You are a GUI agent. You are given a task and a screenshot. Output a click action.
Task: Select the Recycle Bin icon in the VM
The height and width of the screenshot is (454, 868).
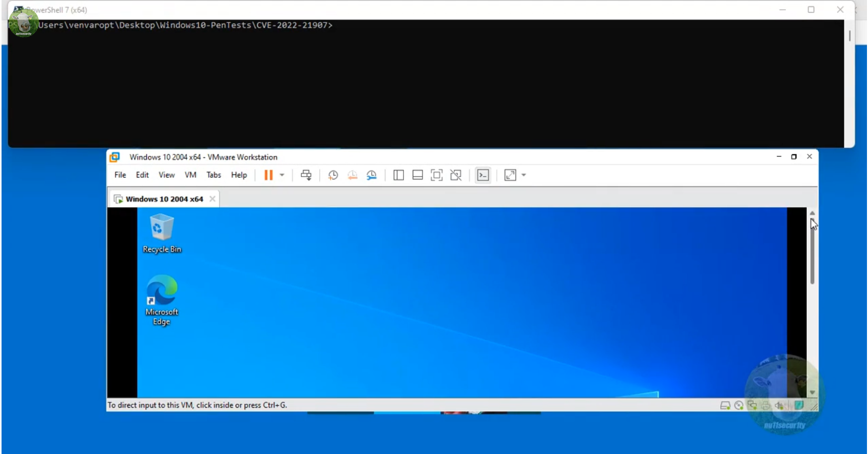[162, 234]
